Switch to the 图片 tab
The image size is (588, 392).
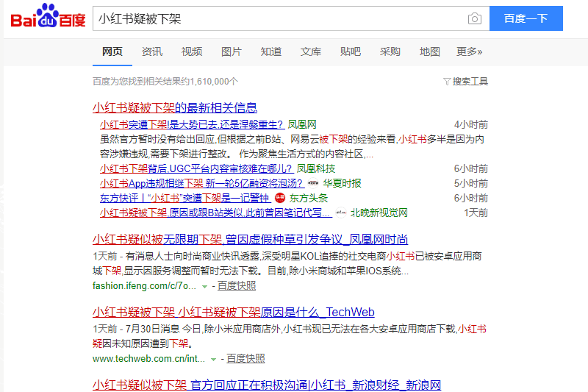(x=232, y=51)
